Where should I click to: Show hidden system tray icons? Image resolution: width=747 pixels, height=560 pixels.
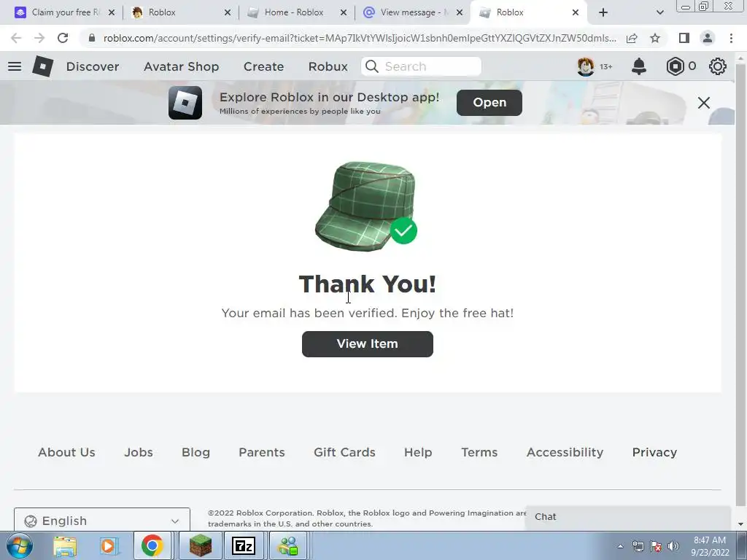(620, 547)
